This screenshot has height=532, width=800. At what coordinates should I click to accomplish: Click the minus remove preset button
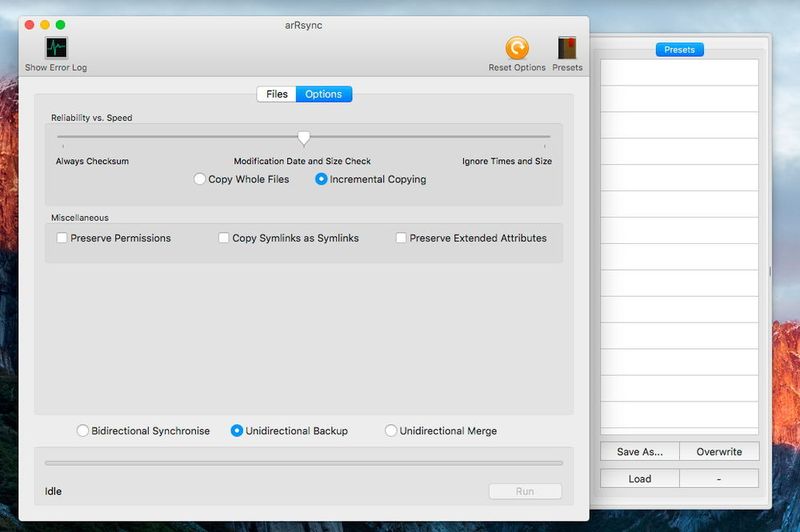tap(719, 479)
